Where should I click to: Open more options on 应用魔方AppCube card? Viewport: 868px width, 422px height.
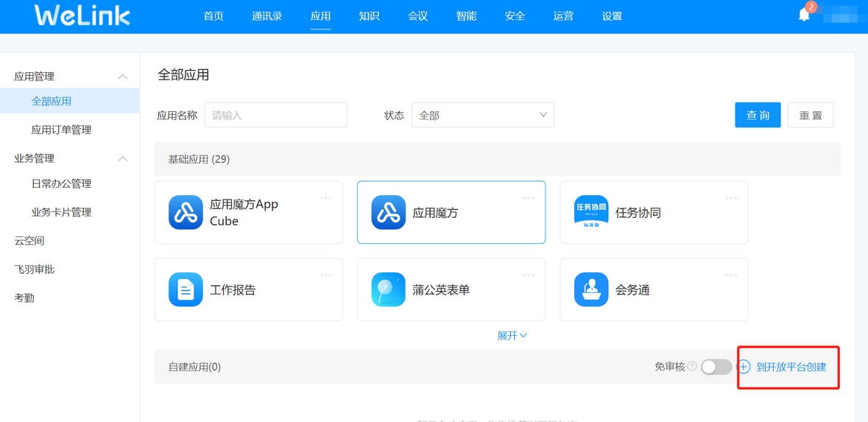coord(325,197)
